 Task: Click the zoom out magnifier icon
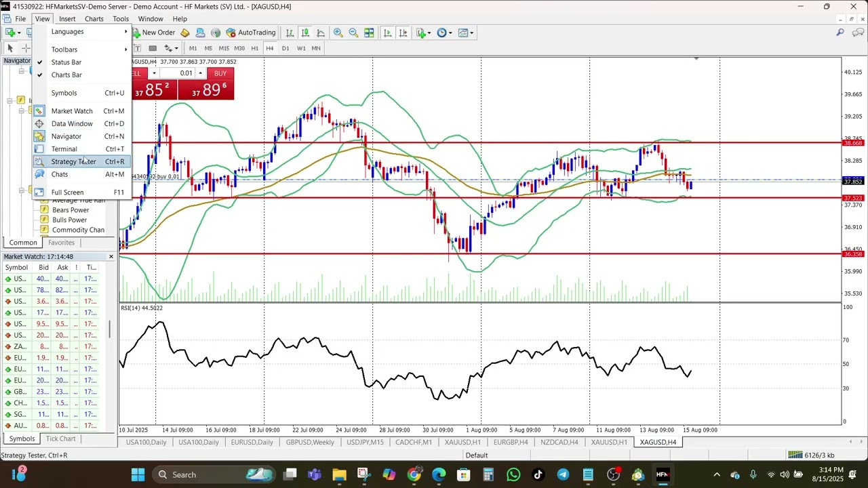coord(353,33)
